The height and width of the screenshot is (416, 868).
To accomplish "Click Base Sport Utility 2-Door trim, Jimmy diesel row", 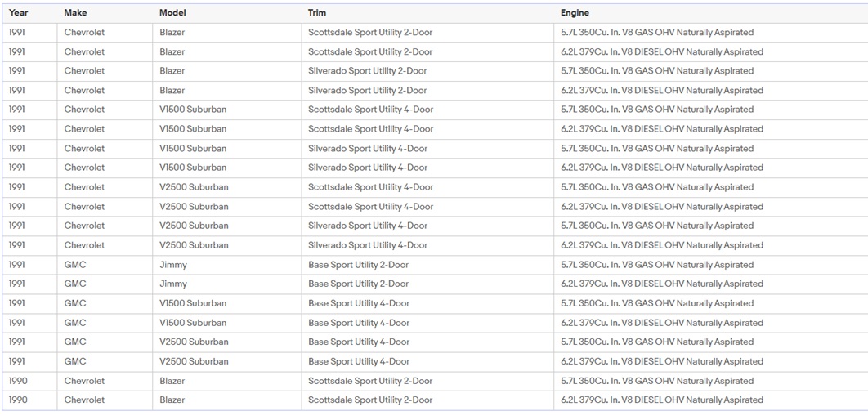I will click(358, 284).
